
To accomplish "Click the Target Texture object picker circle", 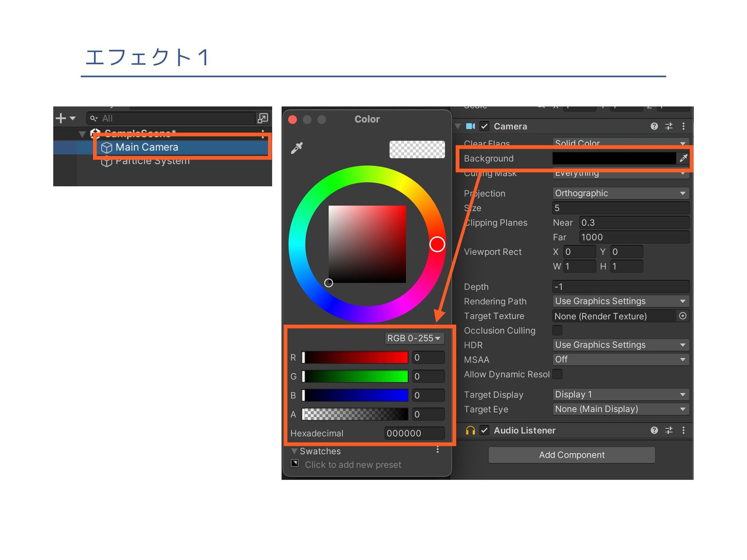I will [x=682, y=316].
